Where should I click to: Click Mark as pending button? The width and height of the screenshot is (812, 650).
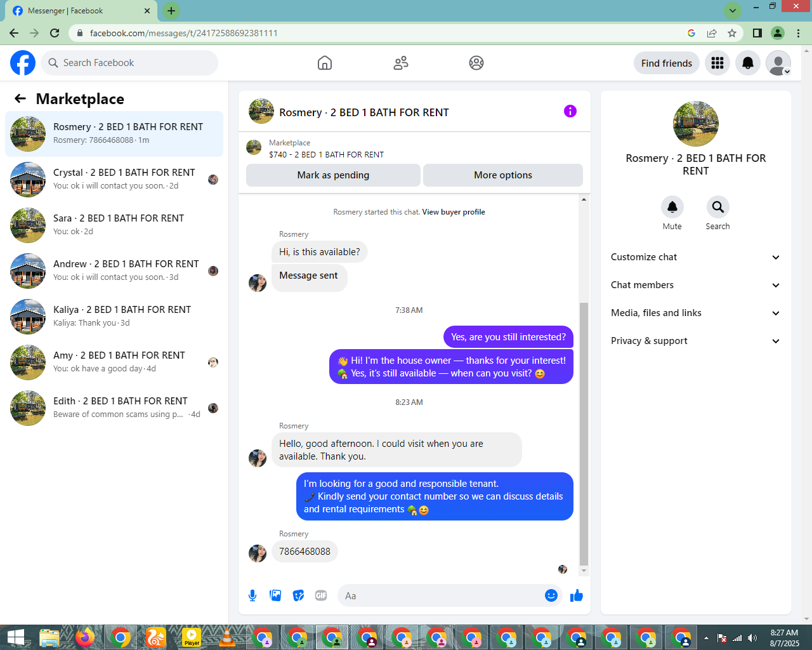(x=333, y=175)
